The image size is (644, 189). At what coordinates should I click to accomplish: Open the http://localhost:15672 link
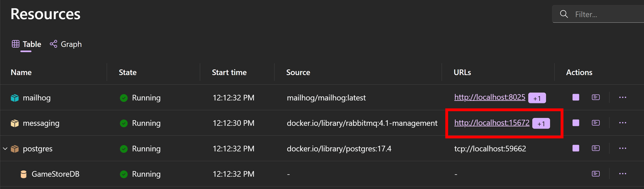[x=492, y=123]
